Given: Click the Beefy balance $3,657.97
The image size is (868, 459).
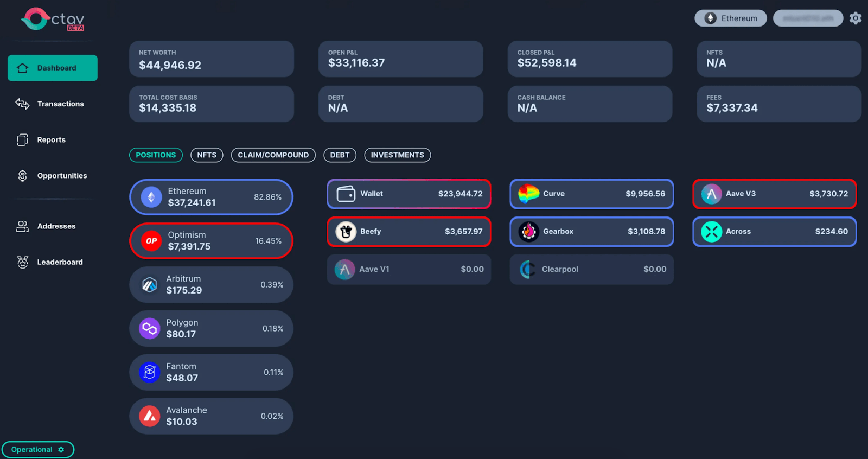Looking at the screenshot, I should coord(464,232).
